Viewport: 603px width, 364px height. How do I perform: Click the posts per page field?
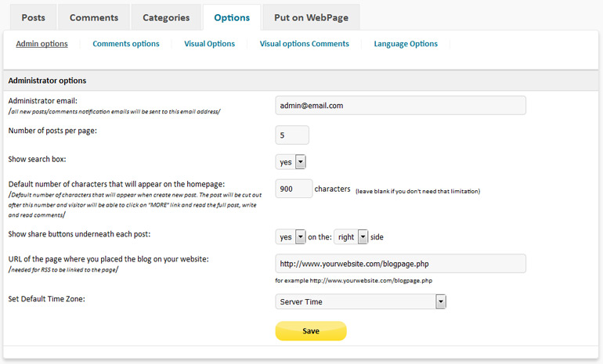(292, 135)
